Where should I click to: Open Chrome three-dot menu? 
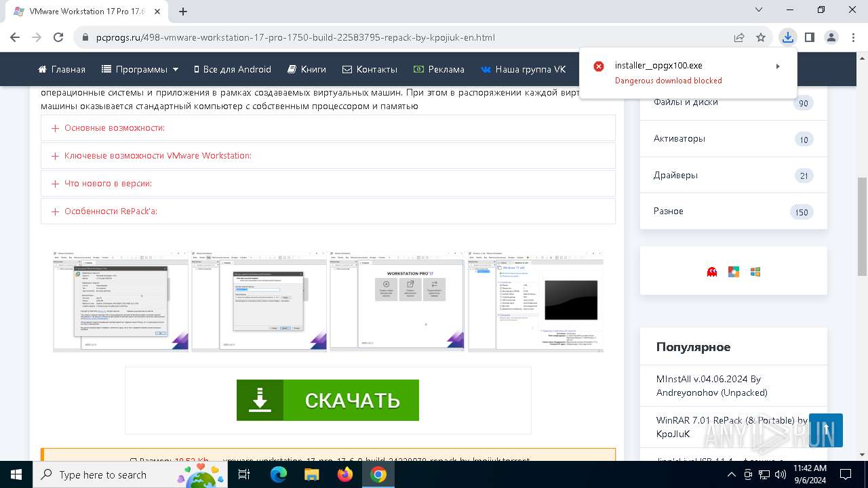(x=853, y=37)
